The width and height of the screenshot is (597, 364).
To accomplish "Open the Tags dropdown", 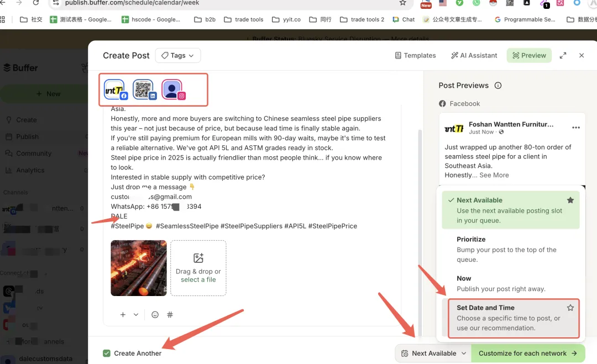I will 178,56.
